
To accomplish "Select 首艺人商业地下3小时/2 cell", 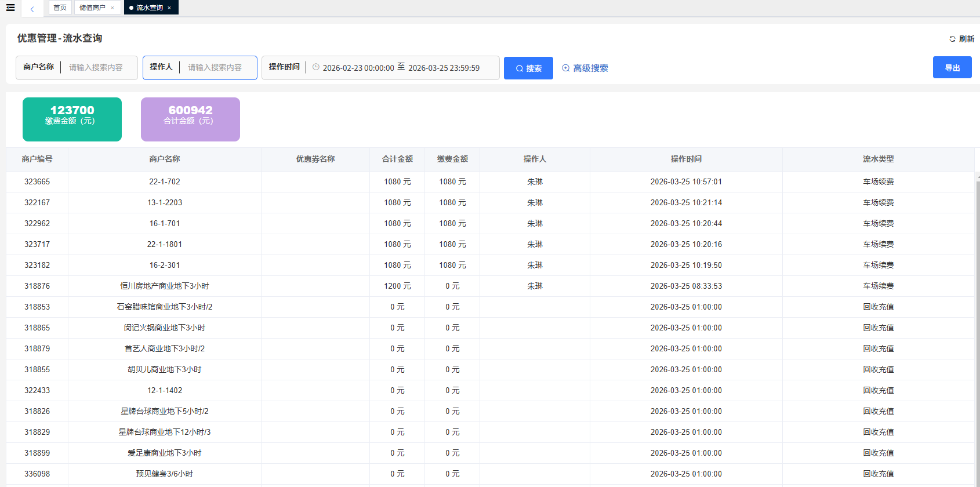I will (165, 348).
